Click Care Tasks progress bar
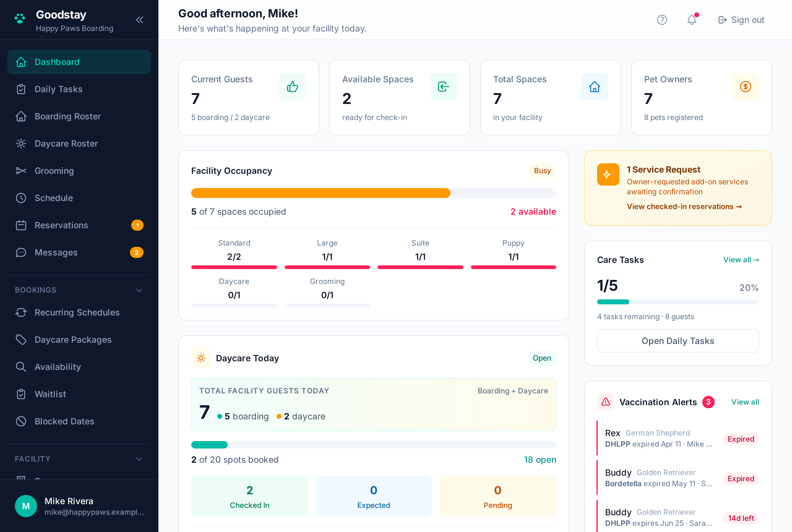The width and height of the screenshot is (792, 532). click(678, 302)
